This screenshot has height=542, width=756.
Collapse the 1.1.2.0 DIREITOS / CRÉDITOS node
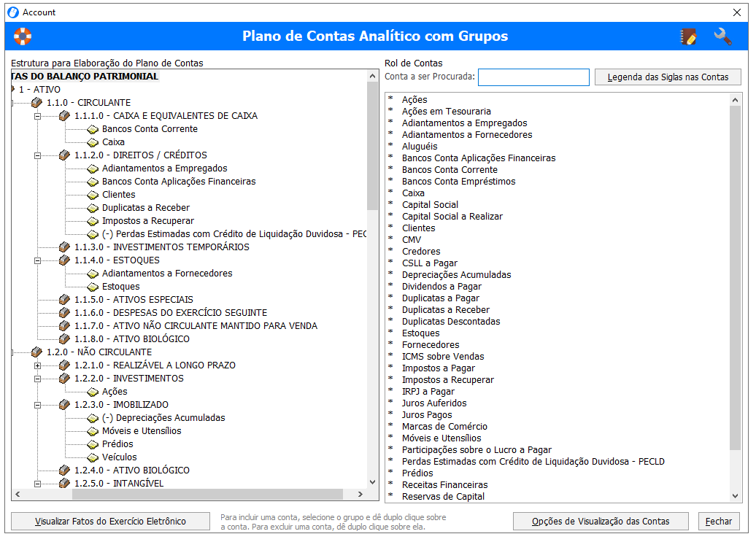tap(38, 155)
